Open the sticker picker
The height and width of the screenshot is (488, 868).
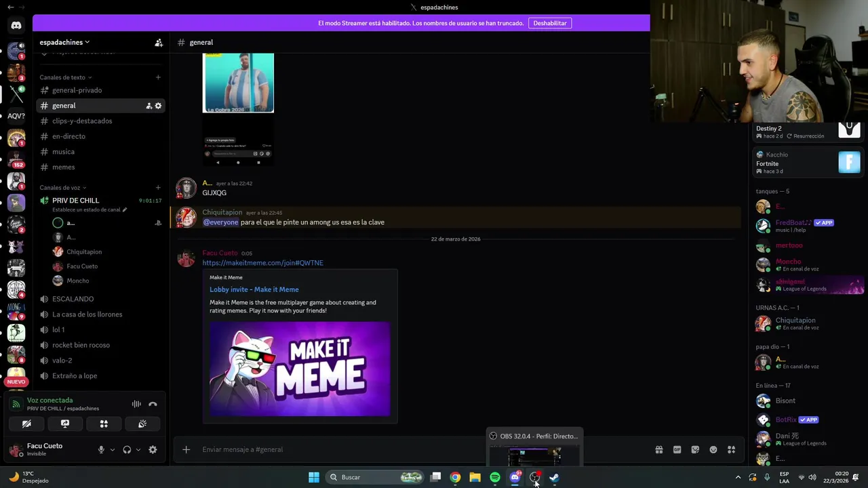tap(695, 449)
